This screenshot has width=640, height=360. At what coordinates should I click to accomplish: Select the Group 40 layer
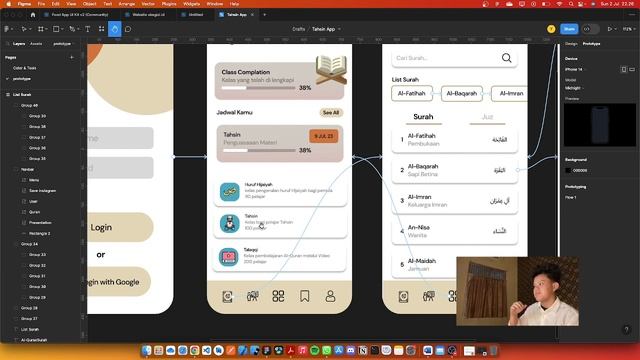tap(29, 105)
